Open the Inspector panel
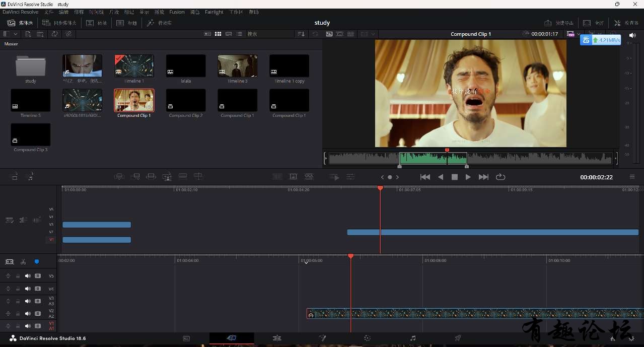644x347 pixels. click(626, 23)
